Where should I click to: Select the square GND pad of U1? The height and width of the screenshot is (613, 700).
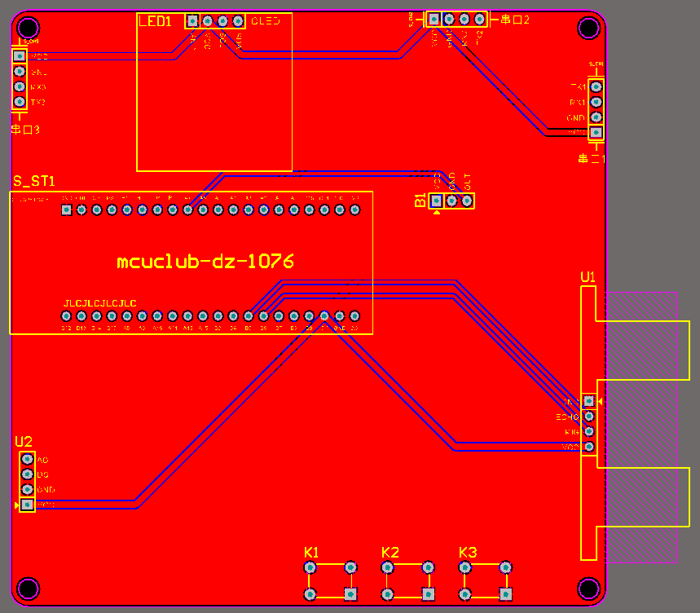[x=589, y=401]
